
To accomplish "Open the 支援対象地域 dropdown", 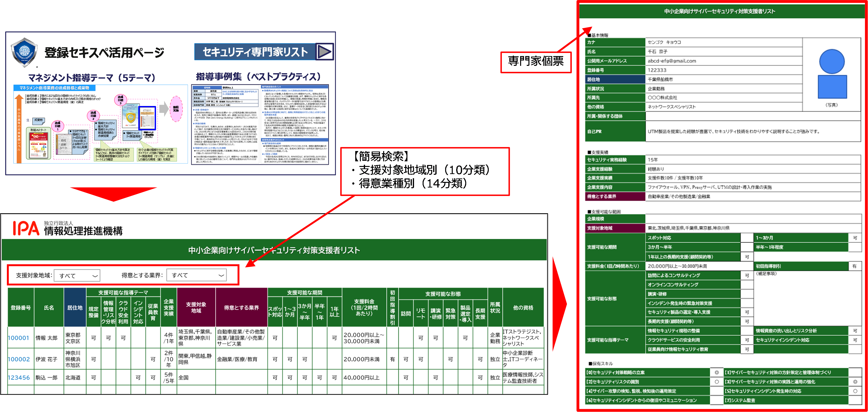I will click(x=77, y=276).
